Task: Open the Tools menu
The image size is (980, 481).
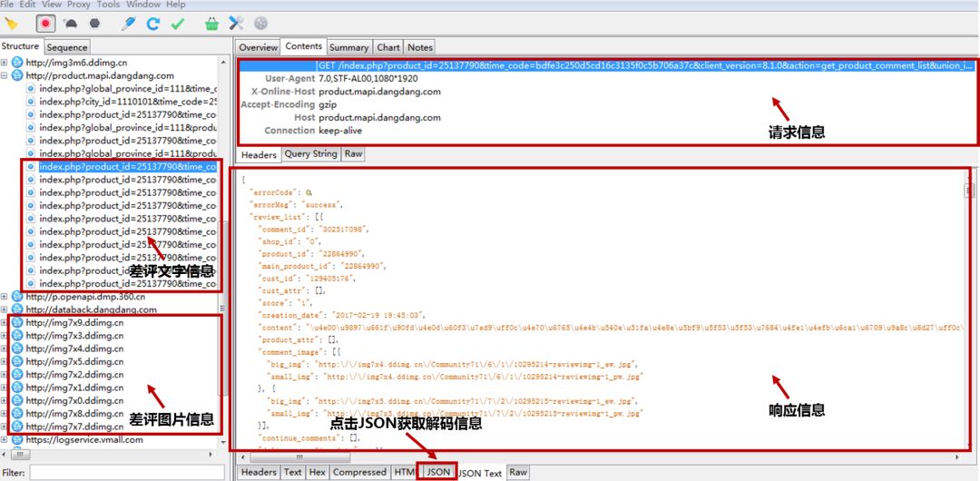Action: [108, 5]
